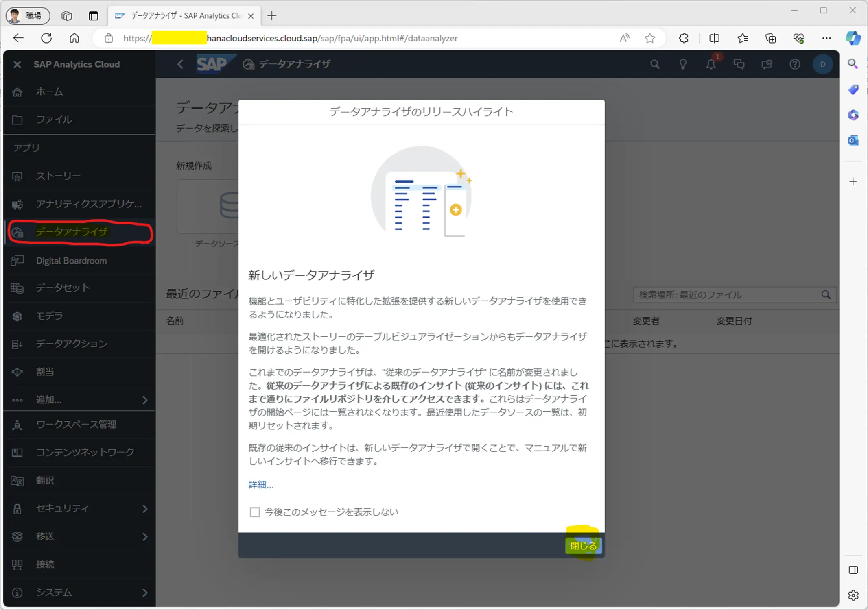Reload the page with refresh button
Screen dimensions: 868x610
46,38
